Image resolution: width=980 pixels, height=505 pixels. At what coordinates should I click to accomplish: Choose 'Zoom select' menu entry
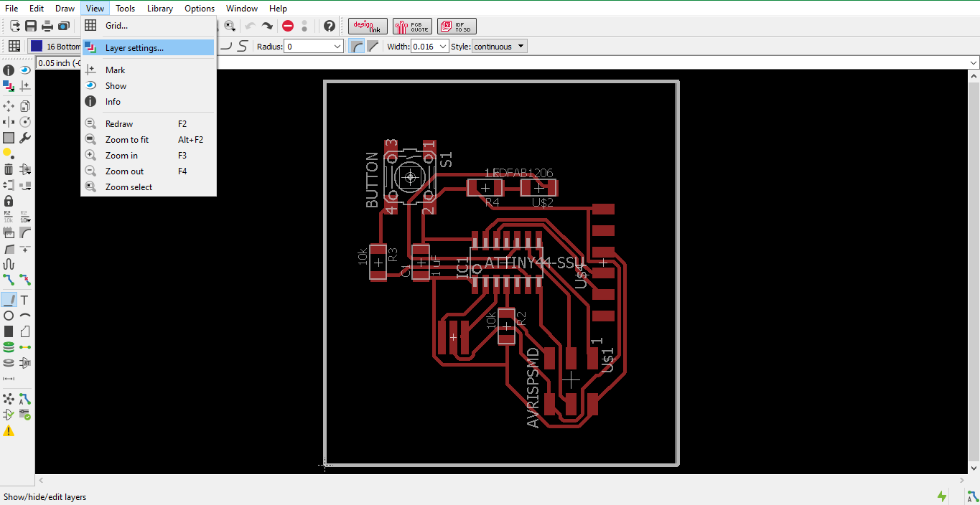point(149,187)
